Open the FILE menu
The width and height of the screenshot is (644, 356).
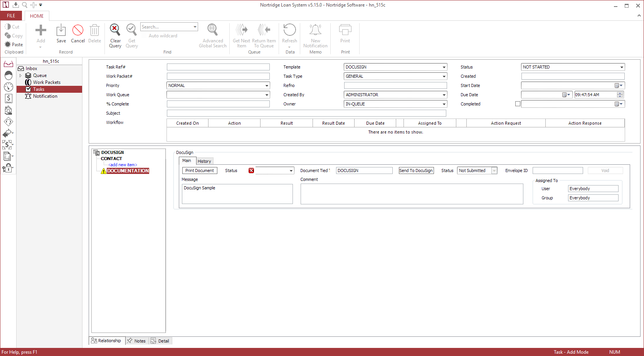click(11, 16)
